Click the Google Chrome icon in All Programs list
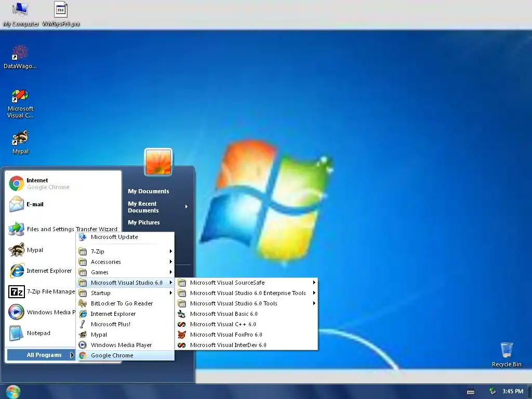Image resolution: width=532 pixels, height=399 pixels. (x=83, y=355)
